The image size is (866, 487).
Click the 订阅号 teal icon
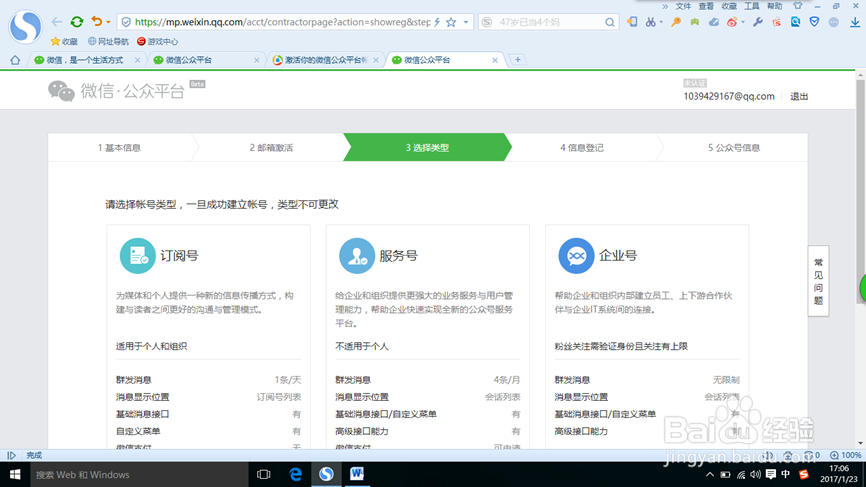pyautogui.click(x=138, y=256)
